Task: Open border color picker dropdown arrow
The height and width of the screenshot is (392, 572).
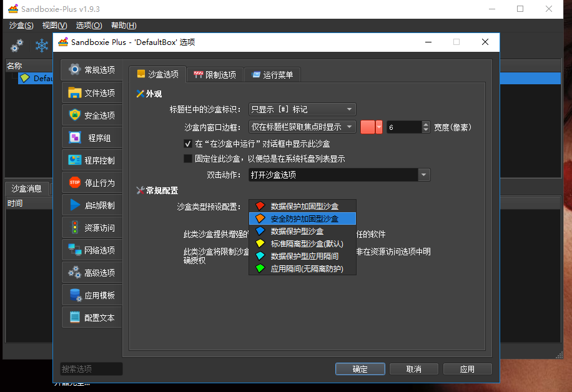Action: (379, 127)
